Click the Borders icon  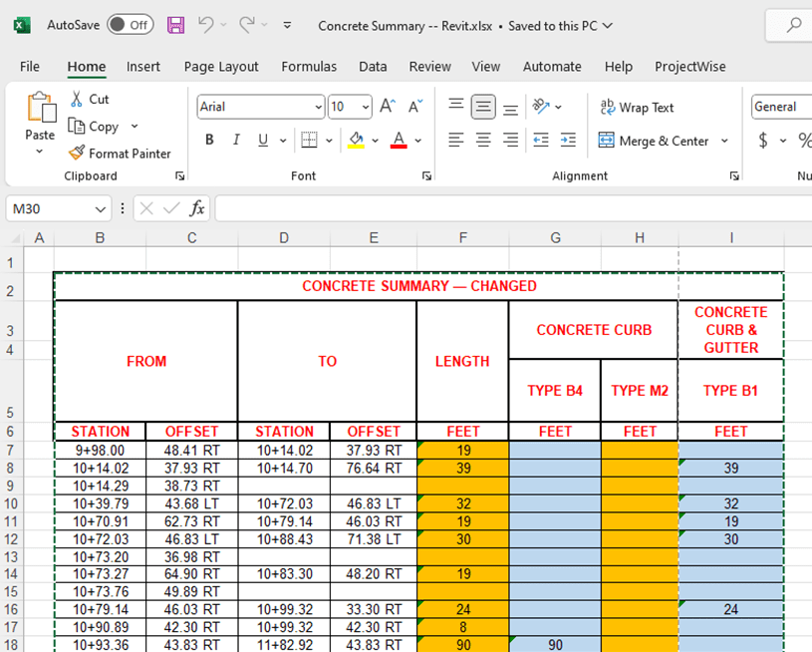click(x=309, y=140)
